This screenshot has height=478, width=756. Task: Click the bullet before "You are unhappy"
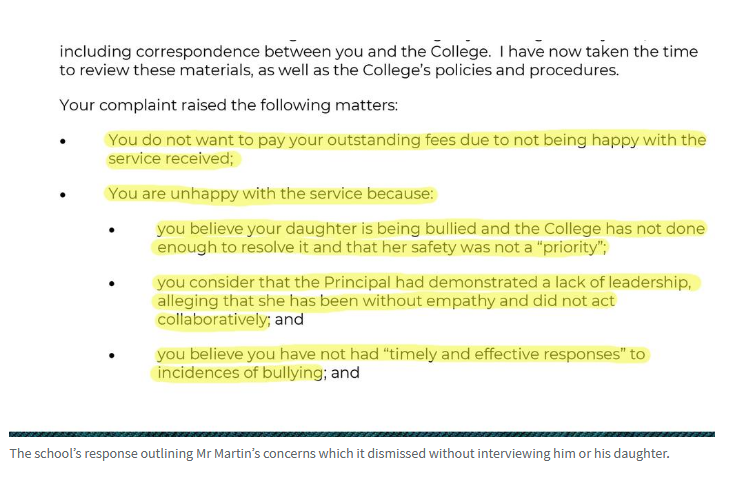pyautogui.click(x=64, y=194)
